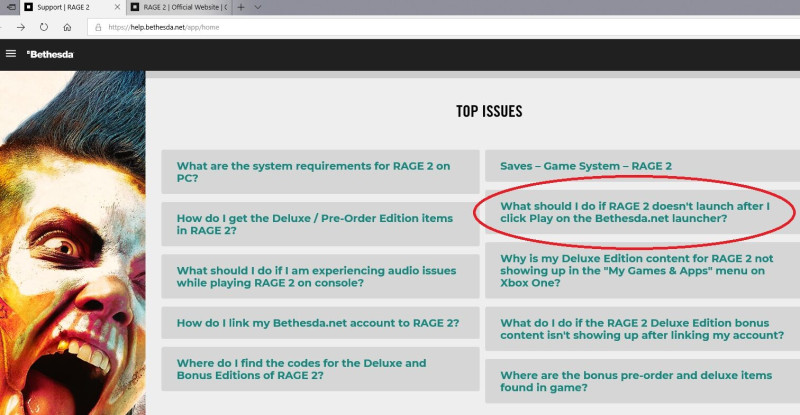Click the browser forward arrow
Image resolution: width=800 pixels, height=415 pixels.
click(x=21, y=27)
